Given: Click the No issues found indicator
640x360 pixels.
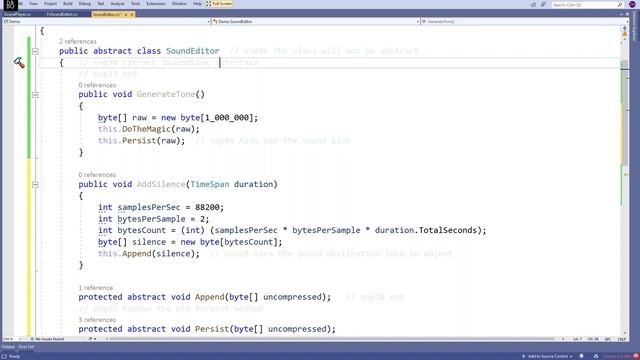Looking at the screenshot, I should click(x=48, y=339).
